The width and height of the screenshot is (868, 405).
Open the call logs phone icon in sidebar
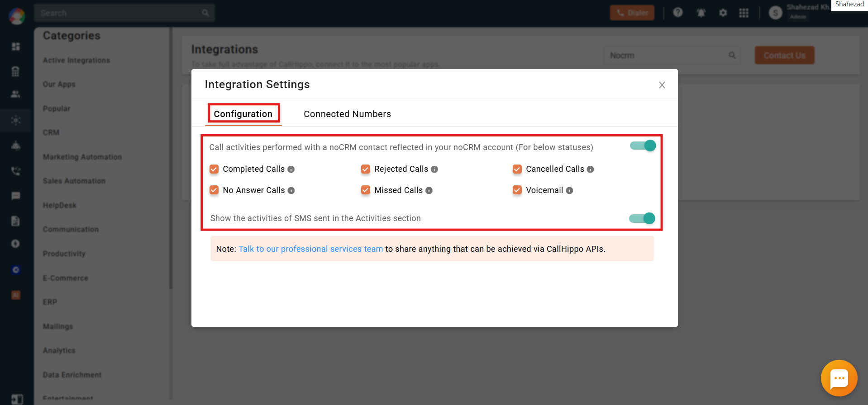[x=16, y=171]
